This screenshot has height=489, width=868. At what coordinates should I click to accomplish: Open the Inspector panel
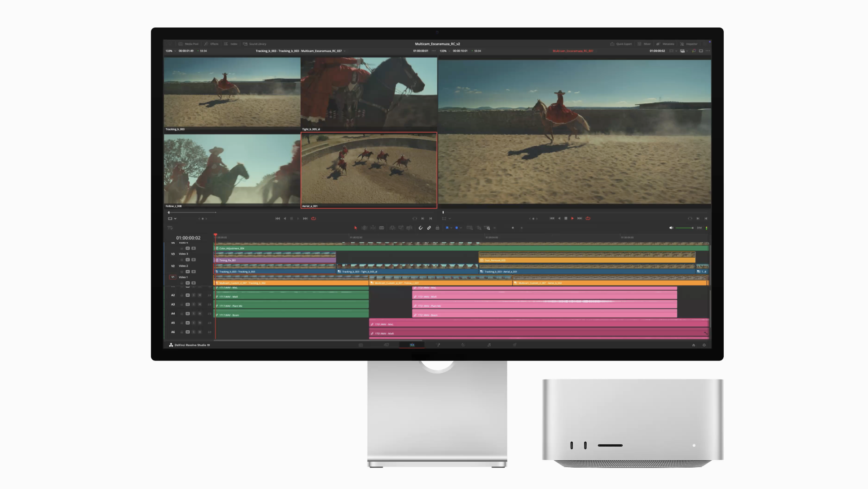(689, 44)
